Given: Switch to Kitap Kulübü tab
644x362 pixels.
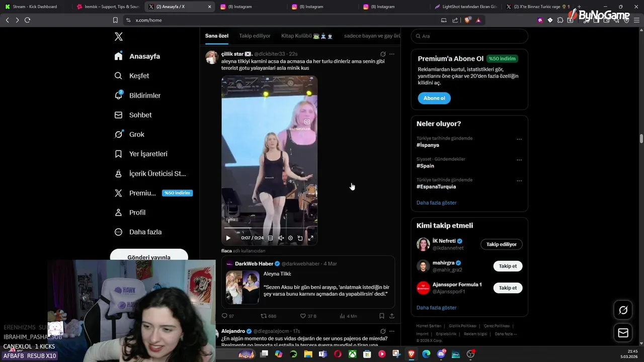Looking at the screenshot, I should pos(307,36).
